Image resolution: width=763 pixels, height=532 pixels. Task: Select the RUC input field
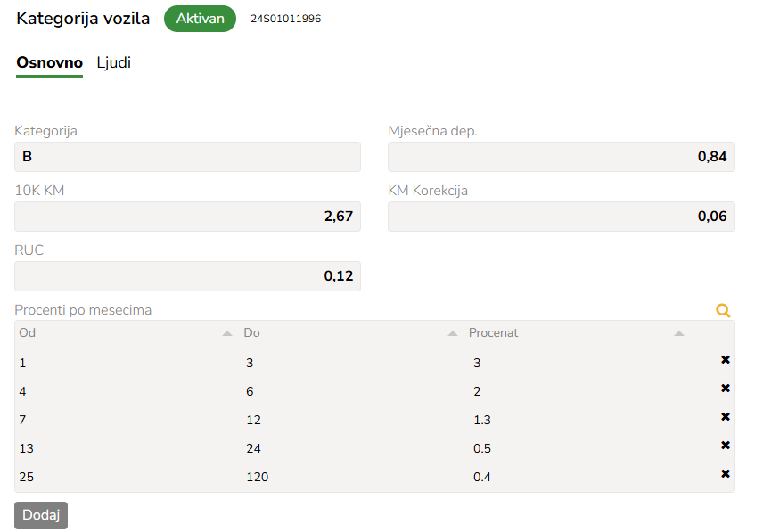click(x=187, y=276)
